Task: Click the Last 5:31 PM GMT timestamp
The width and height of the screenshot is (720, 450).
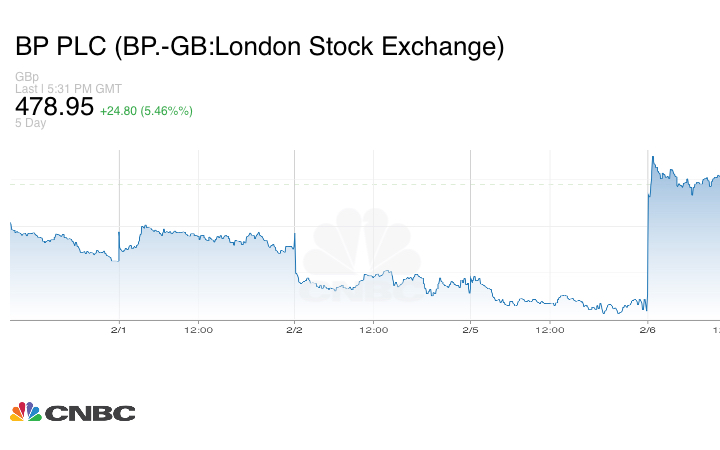Action: 69,89
